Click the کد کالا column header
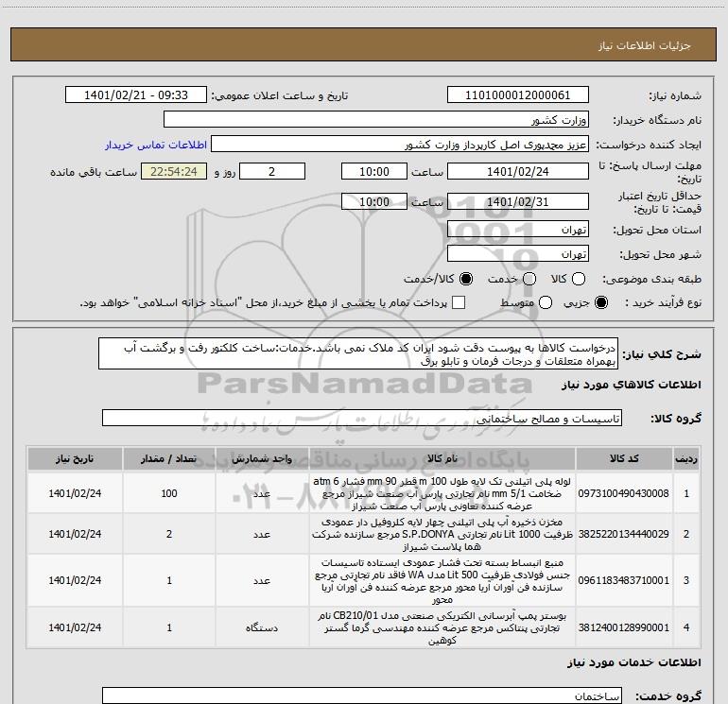 (624, 458)
